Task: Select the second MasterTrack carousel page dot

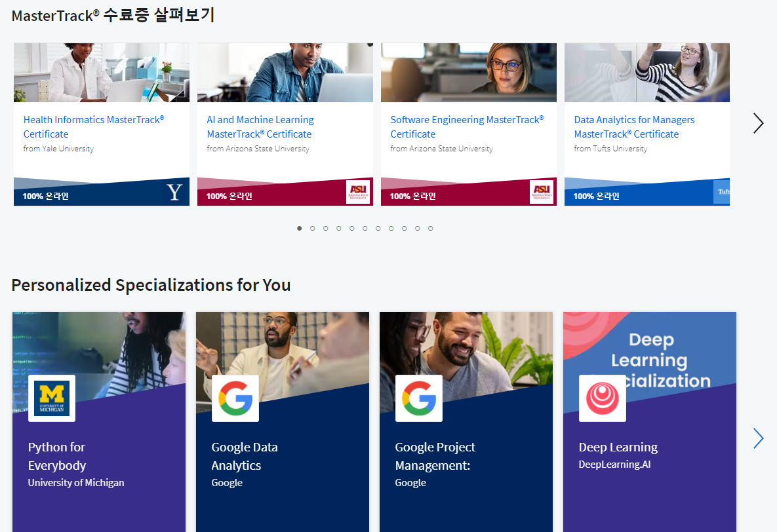Action: tap(313, 229)
